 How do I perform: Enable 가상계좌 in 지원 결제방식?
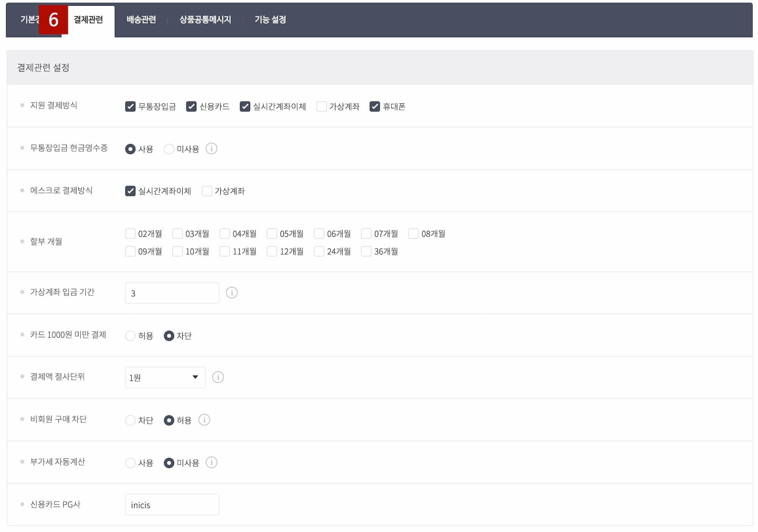[x=321, y=106]
